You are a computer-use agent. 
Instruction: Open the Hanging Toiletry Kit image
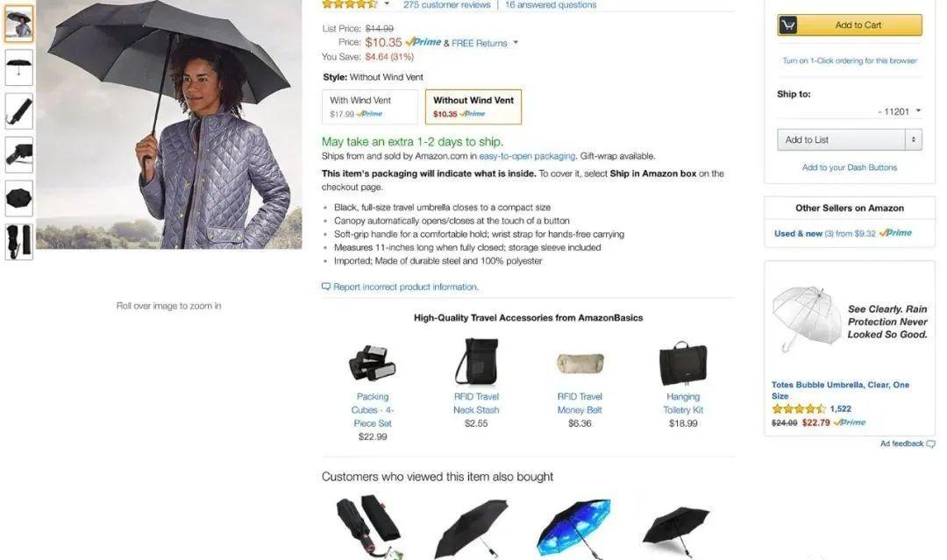[x=683, y=363]
